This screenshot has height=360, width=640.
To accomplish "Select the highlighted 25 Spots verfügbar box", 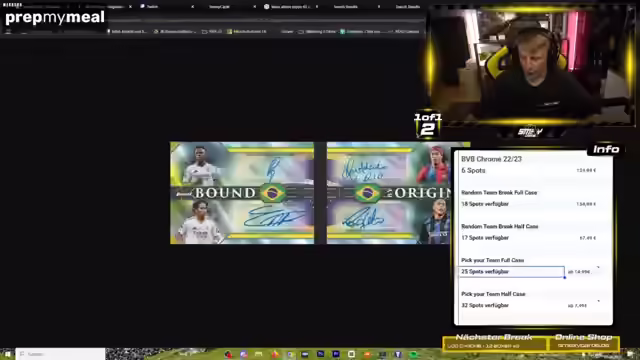I will 512,271.
